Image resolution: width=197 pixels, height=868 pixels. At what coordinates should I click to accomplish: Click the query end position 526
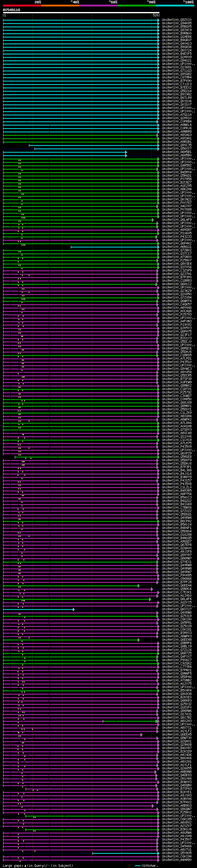(155, 15)
